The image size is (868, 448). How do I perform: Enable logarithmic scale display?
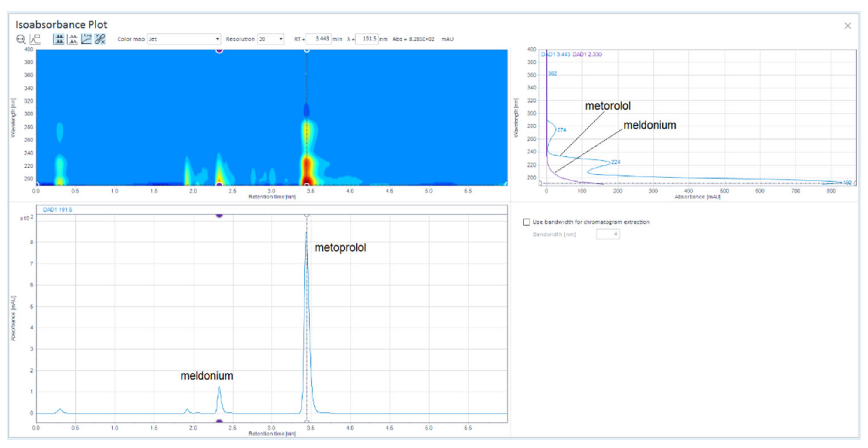tap(87, 40)
